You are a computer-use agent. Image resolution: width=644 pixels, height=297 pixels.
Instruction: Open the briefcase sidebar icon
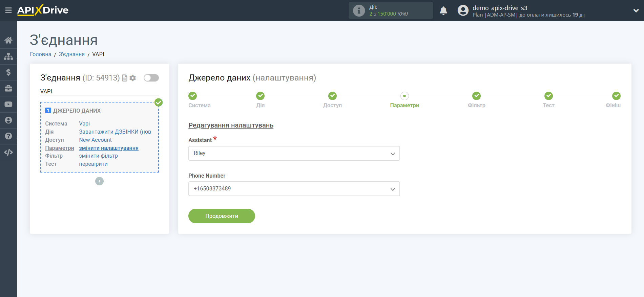[x=8, y=88]
